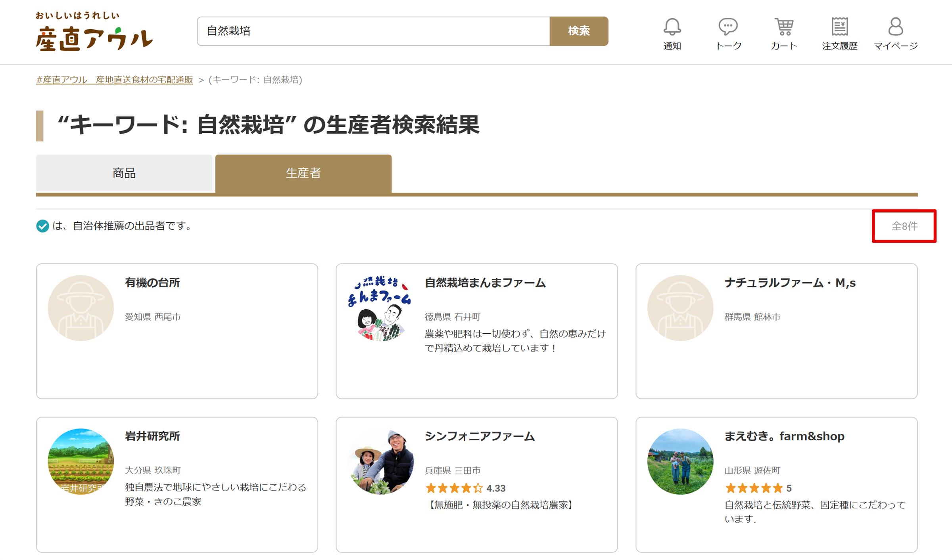Click the teal checkmark recommendation icon

[42, 226]
